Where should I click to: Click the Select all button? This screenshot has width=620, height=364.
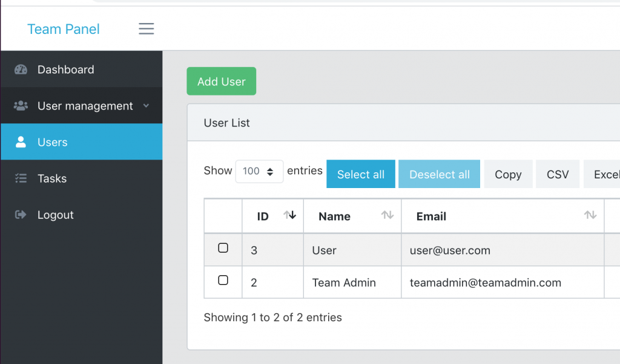tap(360, 174)
